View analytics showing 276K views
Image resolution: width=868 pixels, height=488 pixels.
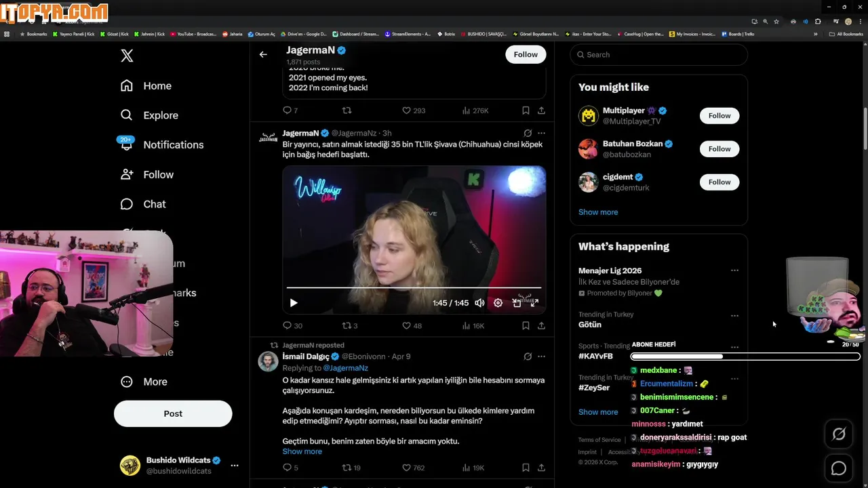pyautogui.click(x=475, y=110)
